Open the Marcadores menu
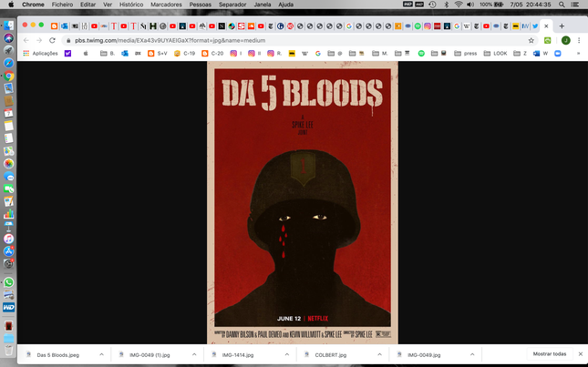Viewport: 588px width, 367px height. point(166,5)
